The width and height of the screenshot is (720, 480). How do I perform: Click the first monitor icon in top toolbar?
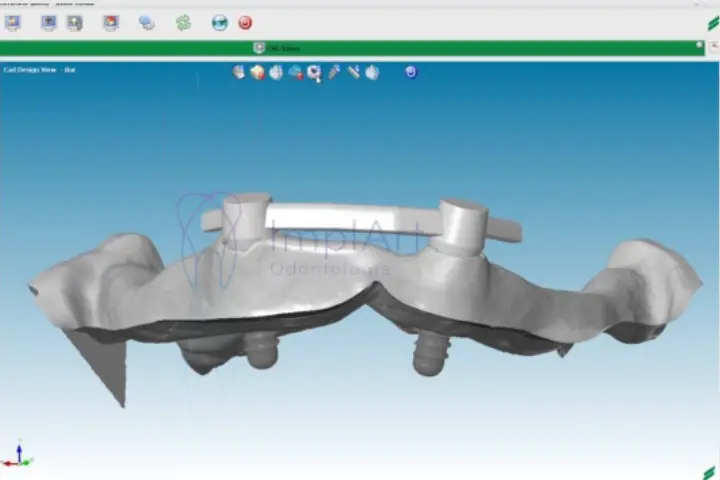click(x=12, y=23)
